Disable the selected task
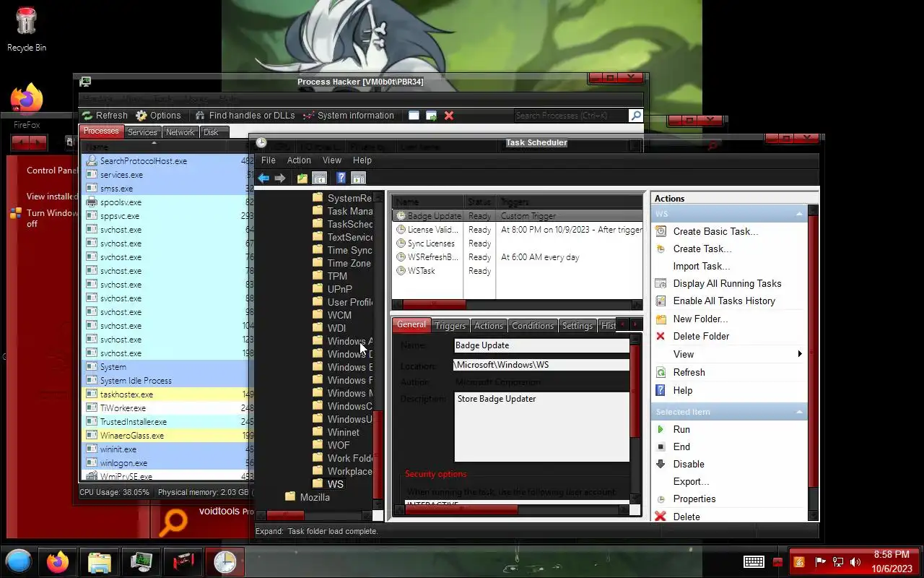This screenshot has width=924, height=578. [688, 465]
